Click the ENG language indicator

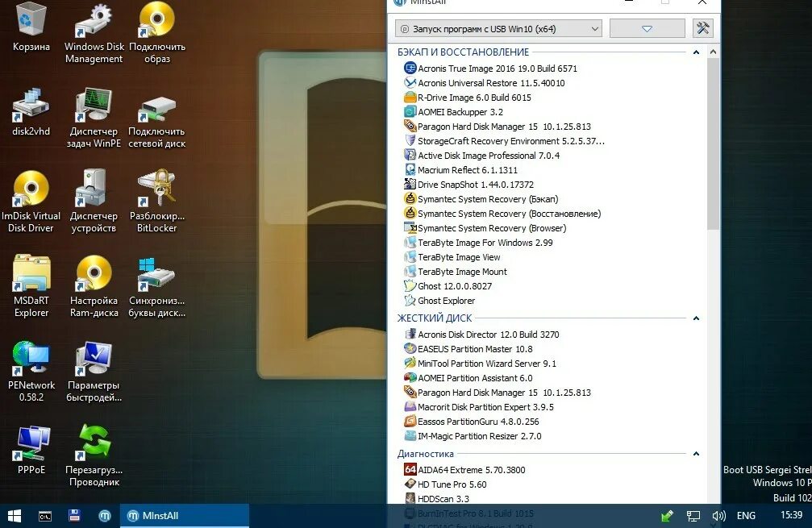[746, 516]
